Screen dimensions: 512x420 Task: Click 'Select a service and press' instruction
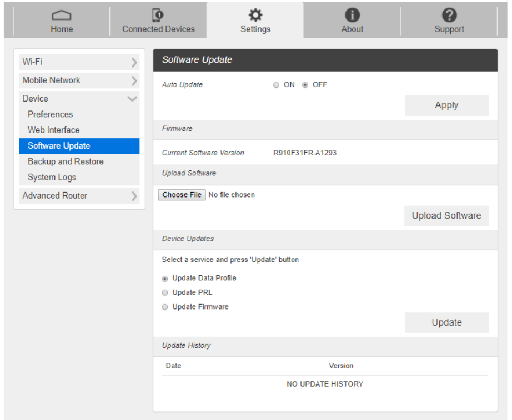click(x=230, y=260)
